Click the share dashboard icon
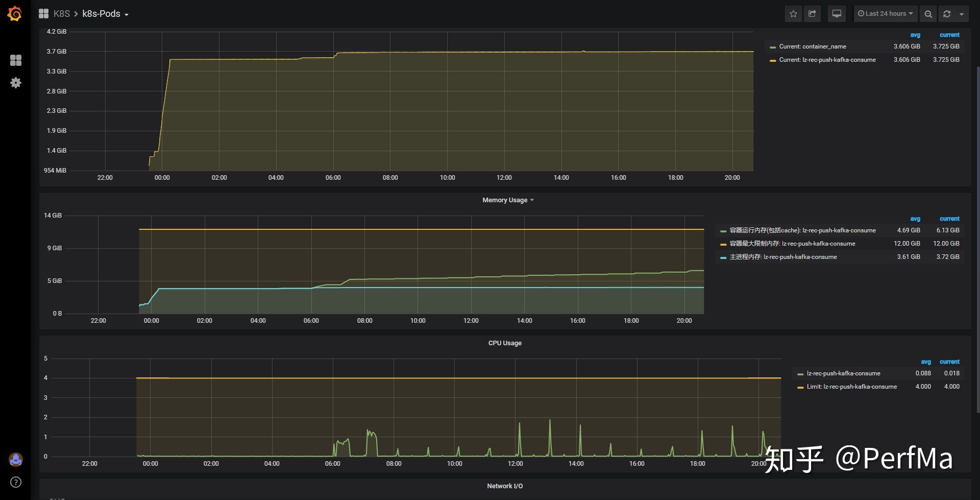This screenshot has width=980, height=500. point(812,14)
